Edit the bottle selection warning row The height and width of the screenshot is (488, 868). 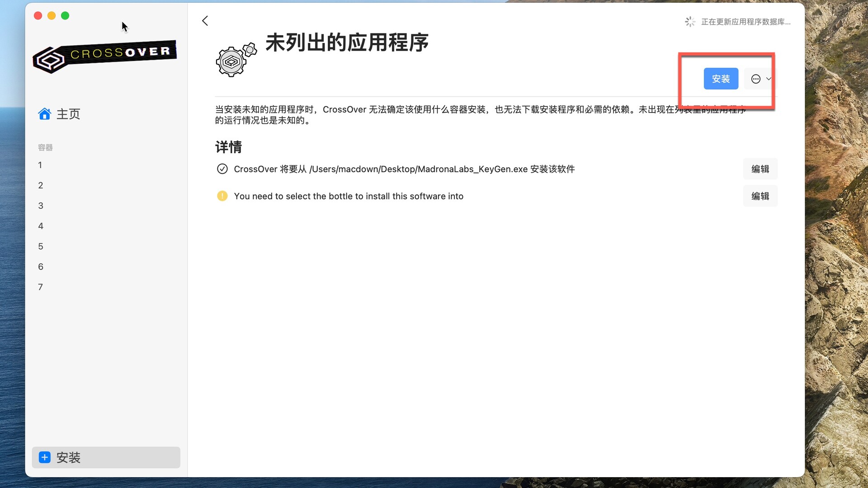click(760, 196)
